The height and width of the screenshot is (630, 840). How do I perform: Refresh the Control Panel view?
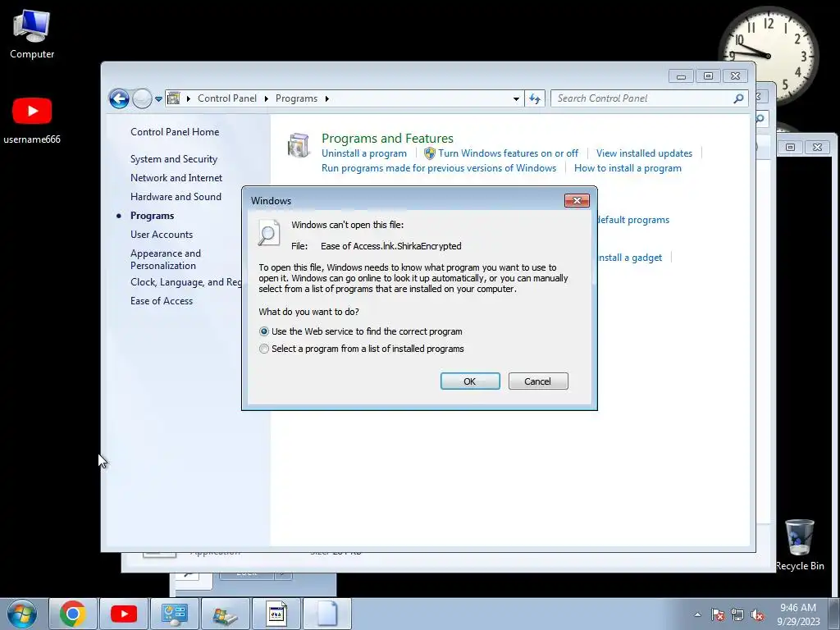535,98
